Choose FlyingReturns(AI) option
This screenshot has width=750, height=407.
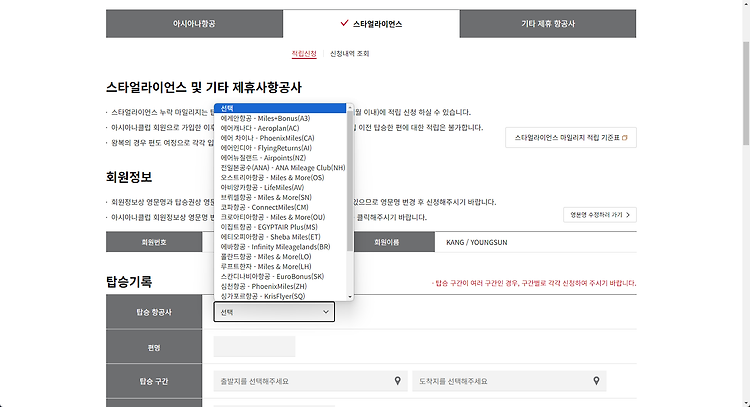[280, 148]
